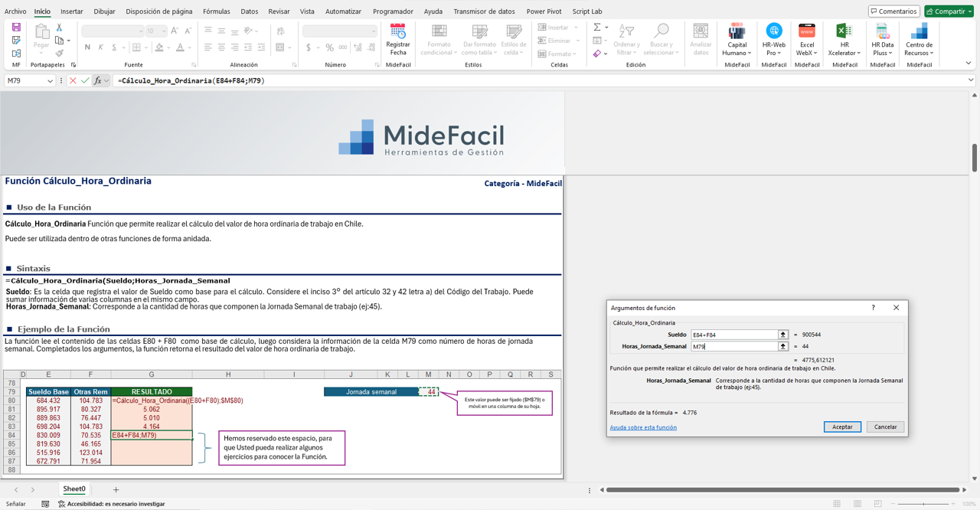Click the Sueldo argument range selector arrow
The height and width of the screenshot is (510, 980).
point(784,333)
